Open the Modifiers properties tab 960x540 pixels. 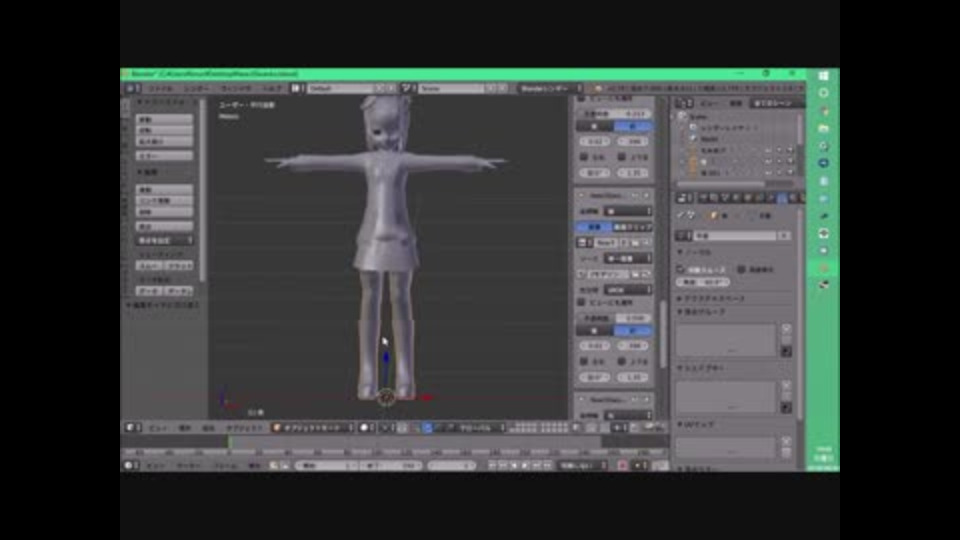[770, 198]
